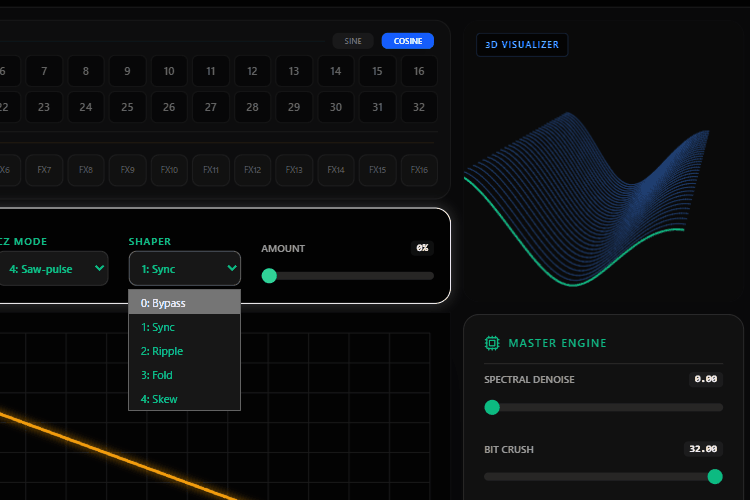Choose 0: Bypass from Shaper list
The image size is (750, 500).
click(x=185, y=303)
